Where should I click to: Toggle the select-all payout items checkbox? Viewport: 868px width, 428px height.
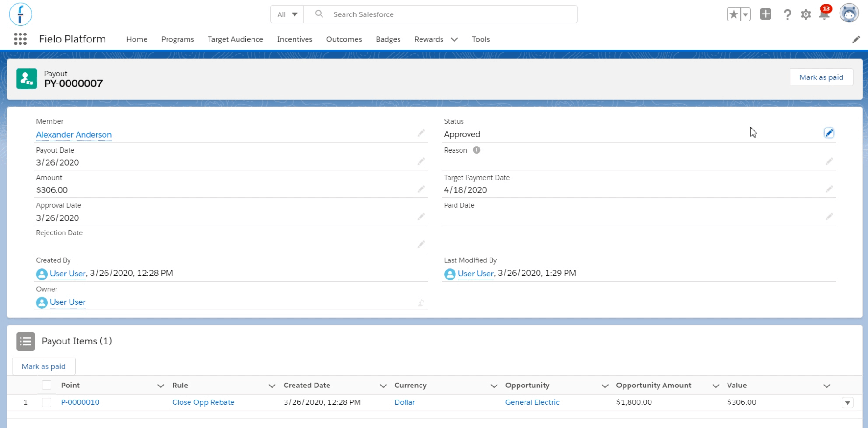coord(47,385)
